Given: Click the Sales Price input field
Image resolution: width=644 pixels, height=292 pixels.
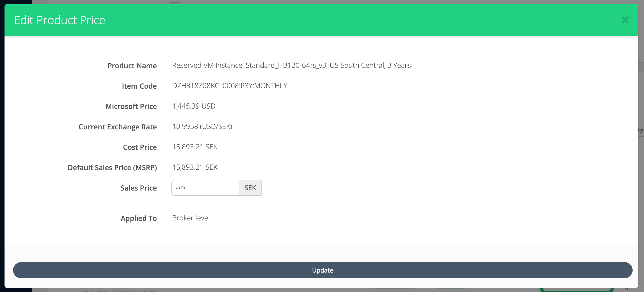Looking at the screenshot, I should coord(204,187).
